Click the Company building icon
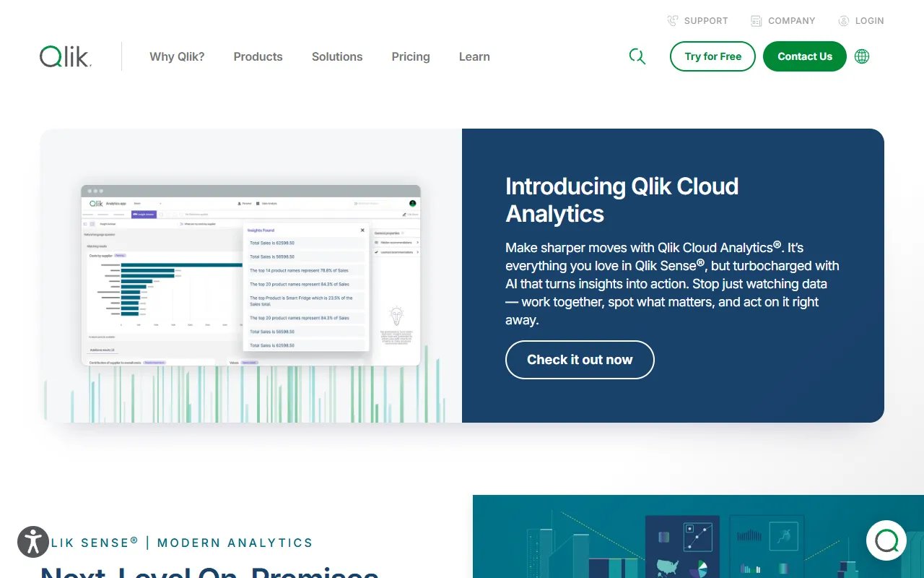The height and width of the screenshot is (578, 924). click(756, 21)
